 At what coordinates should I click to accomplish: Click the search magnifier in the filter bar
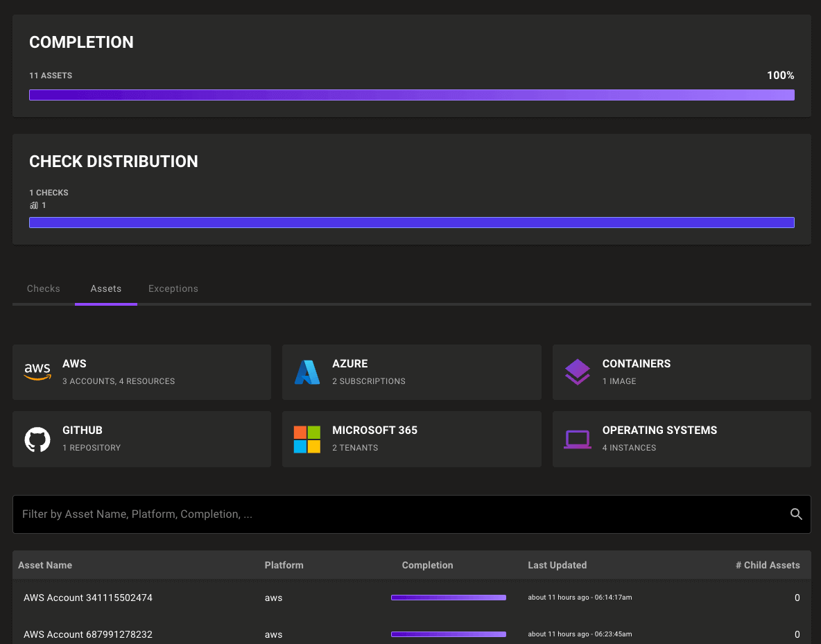[796, 514]
